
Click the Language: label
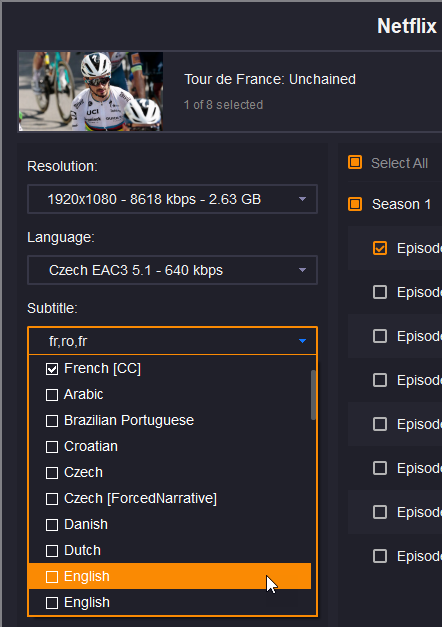click(x=60, y=237)
